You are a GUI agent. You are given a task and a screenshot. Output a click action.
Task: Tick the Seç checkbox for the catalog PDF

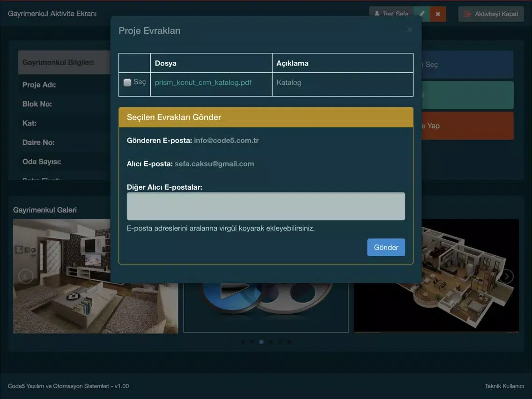127,83
